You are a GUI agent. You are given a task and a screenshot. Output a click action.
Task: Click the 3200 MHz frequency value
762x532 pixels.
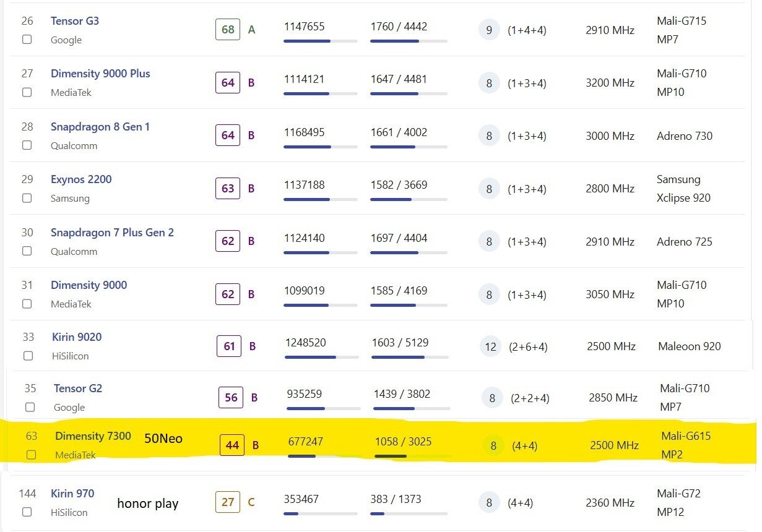(610, 83)
